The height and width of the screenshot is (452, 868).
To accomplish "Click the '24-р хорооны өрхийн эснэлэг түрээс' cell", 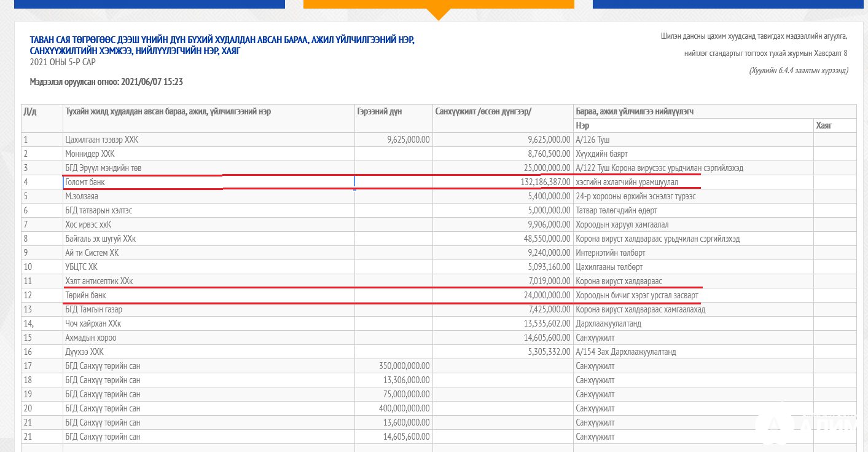I will click(694, 196).
